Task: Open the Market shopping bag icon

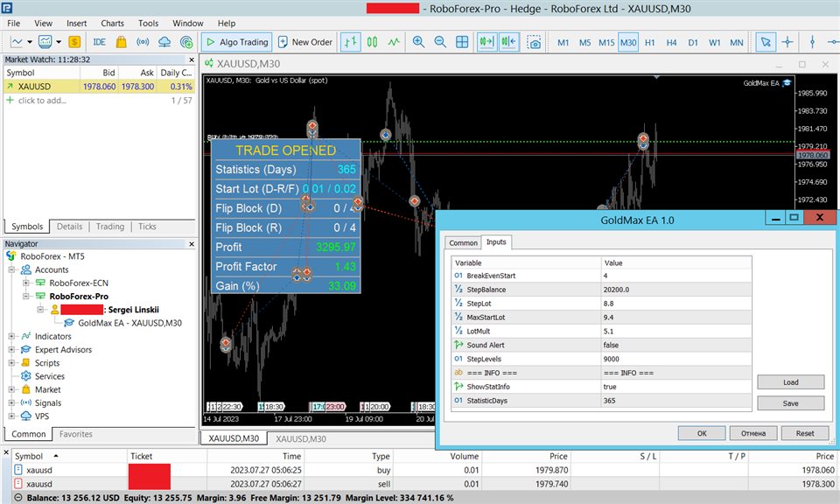Action: (121, 42)
